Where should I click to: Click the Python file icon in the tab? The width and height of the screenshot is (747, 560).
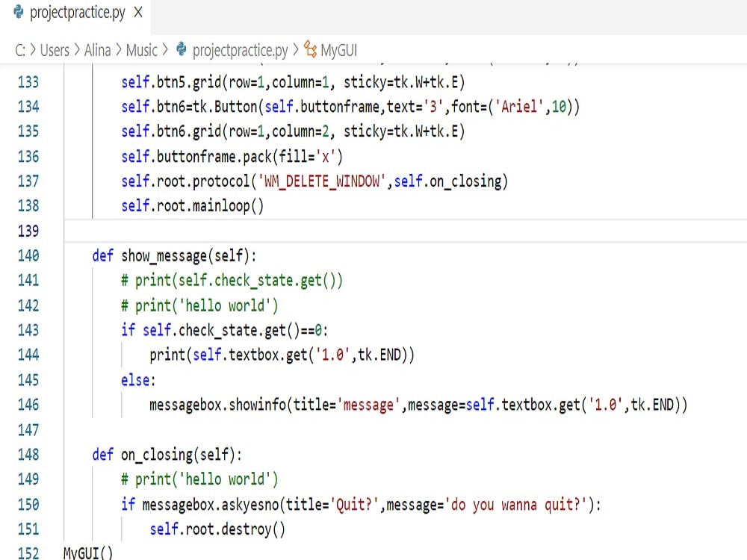click(x=19, y=13)
